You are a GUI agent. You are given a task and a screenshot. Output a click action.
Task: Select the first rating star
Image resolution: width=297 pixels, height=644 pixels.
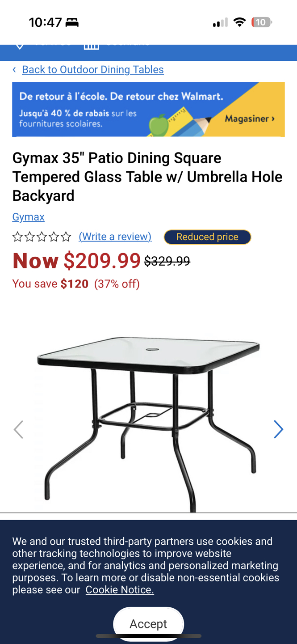tap(17, 237)
